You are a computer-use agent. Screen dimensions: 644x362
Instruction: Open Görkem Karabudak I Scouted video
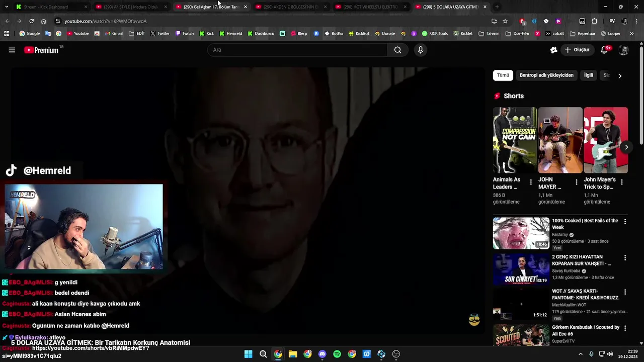[x=586, y=330]
